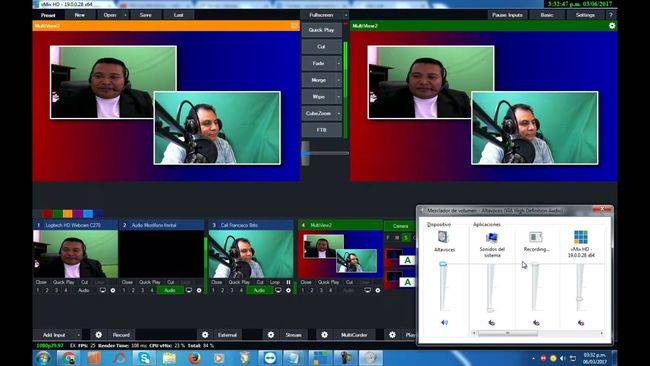The width and height of the screenshot is (650, 366).
Task: Toggle green S button in audio mixer
Action: [x=406, y=238]
